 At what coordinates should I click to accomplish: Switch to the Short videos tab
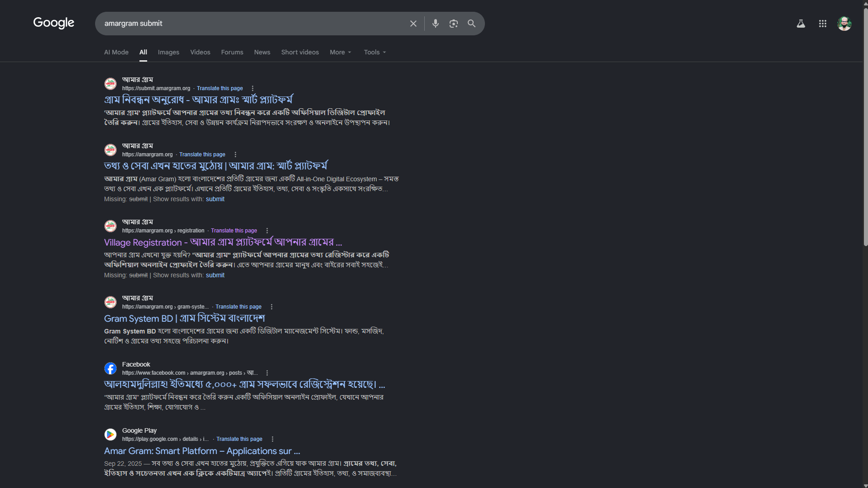tap(300, 52)
